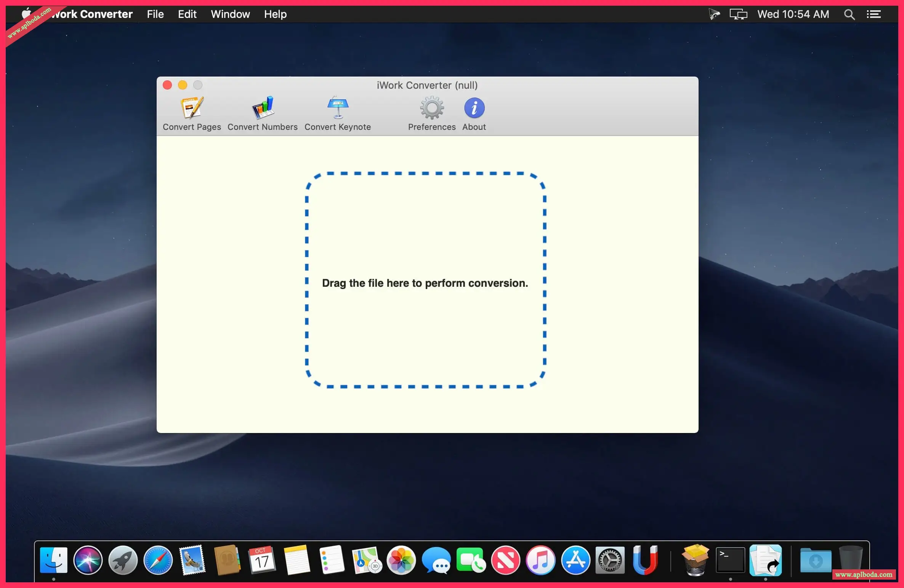Click the dashed drop zone area
Viewport: 904px width, 588px height.
(425, 280)
